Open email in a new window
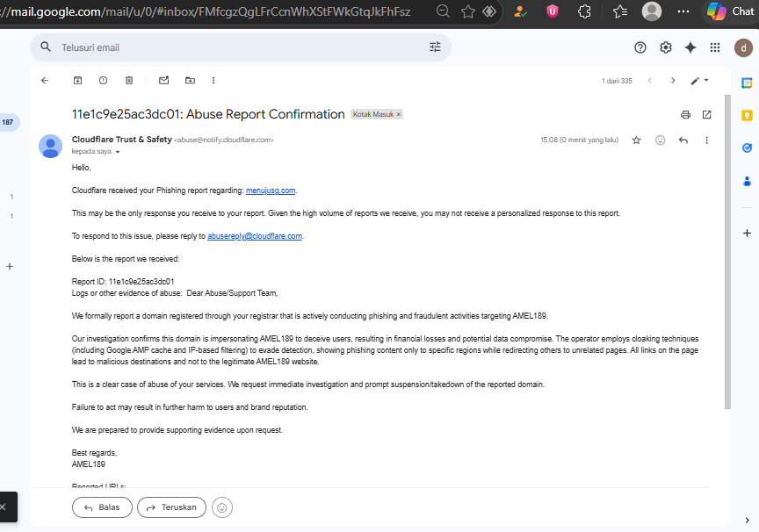 click(x=706, y=115)
